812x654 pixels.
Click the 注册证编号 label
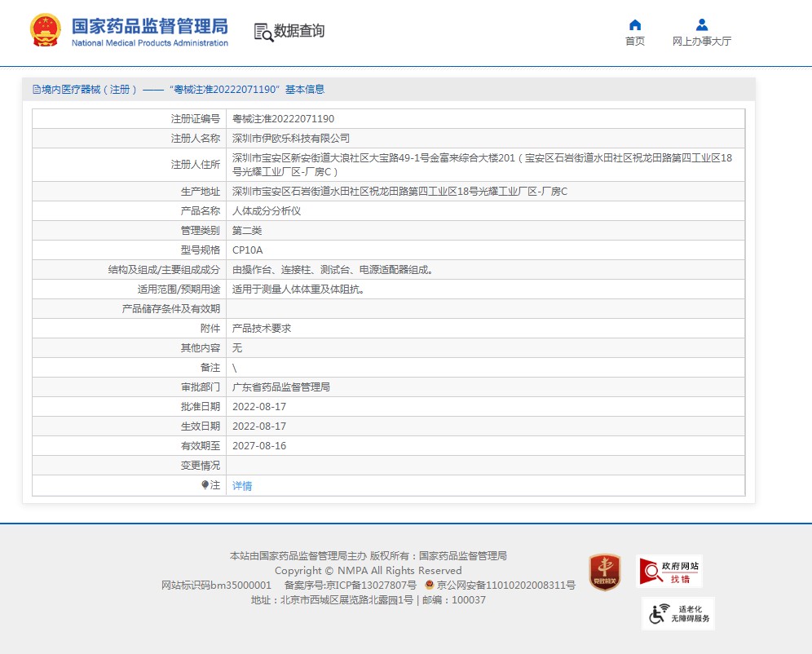[195, 118]
